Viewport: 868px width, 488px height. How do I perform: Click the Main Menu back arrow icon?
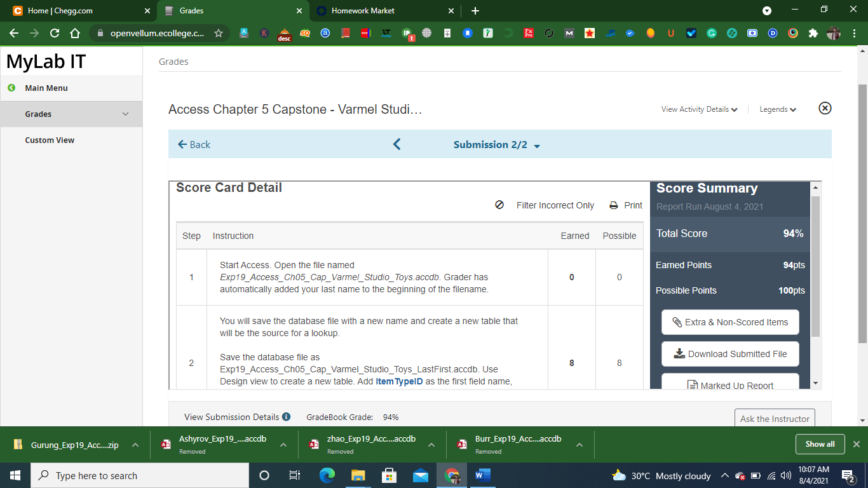pos(11,88)
